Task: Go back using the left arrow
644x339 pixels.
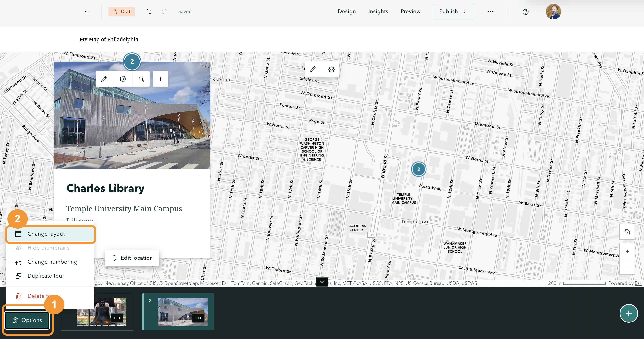Action: (87, 11)
